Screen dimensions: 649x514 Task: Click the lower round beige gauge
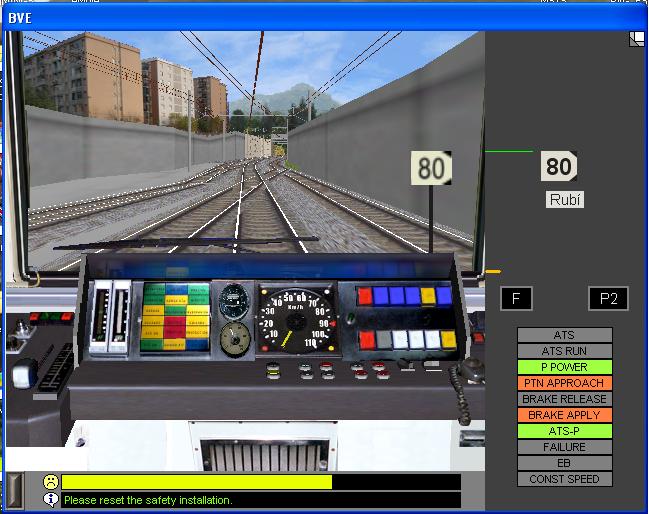pos(234,338)
